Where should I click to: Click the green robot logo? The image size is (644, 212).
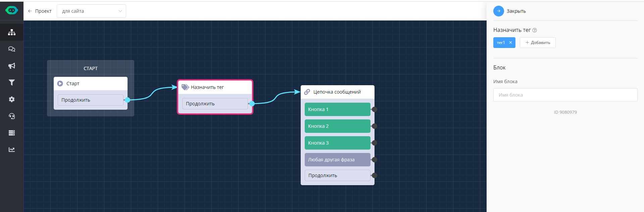tap(12, 10)
